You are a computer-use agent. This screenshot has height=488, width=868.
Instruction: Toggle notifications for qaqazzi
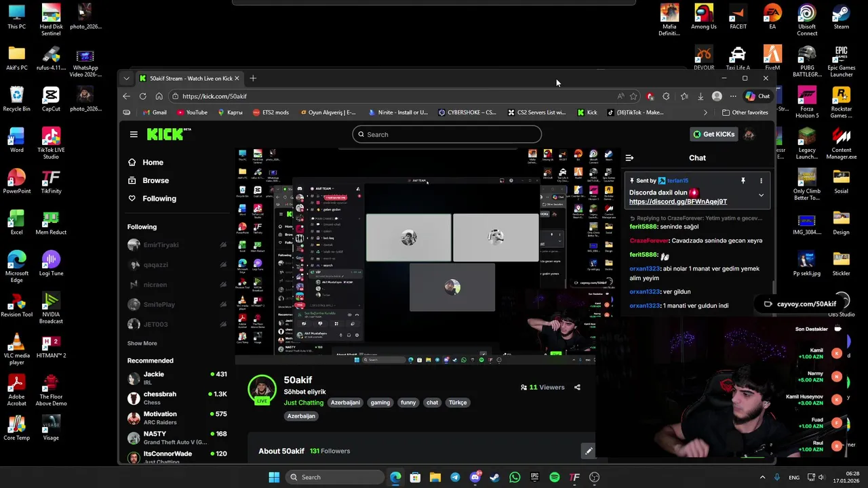tap(223, 264)
